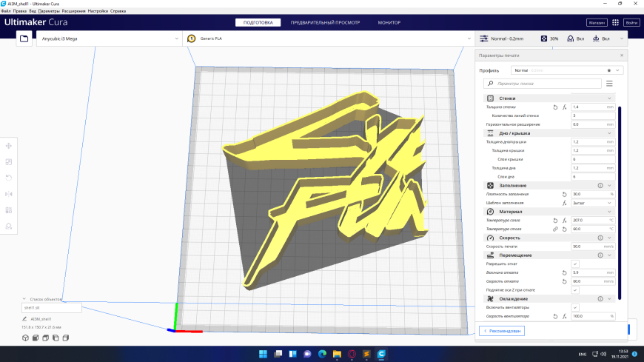Image resolution: width=644 pixels, height=362 pixels.
Task: Click the Войти sign-in button
Action: 631,23
